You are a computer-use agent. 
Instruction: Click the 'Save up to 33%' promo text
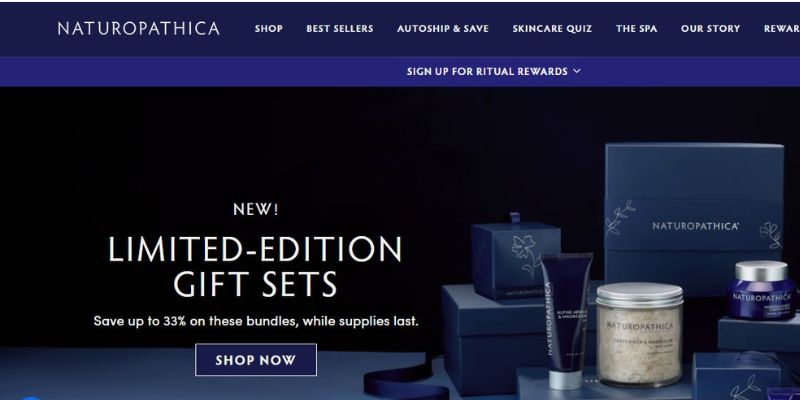tap(256, 321)
